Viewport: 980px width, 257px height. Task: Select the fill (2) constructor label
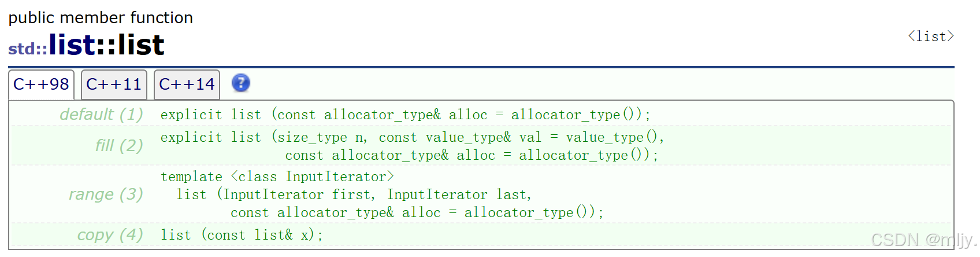pos(119,145)
